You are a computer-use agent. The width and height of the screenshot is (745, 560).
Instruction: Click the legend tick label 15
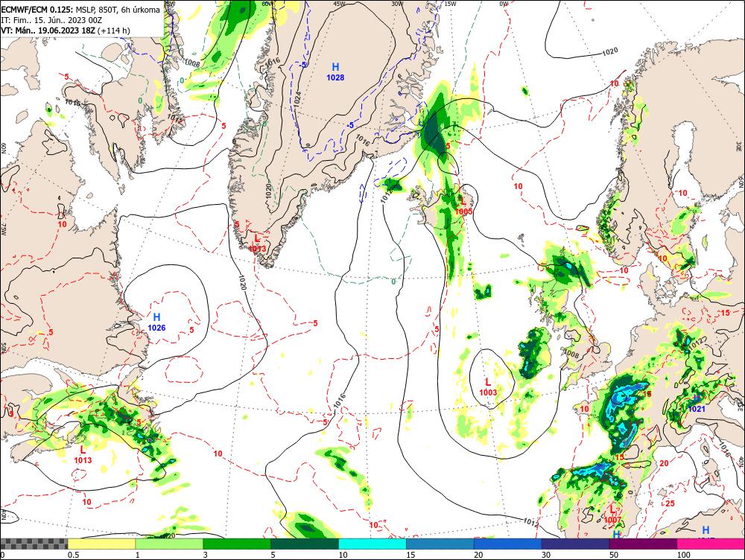pyautogui.click(x=410, y=555)
